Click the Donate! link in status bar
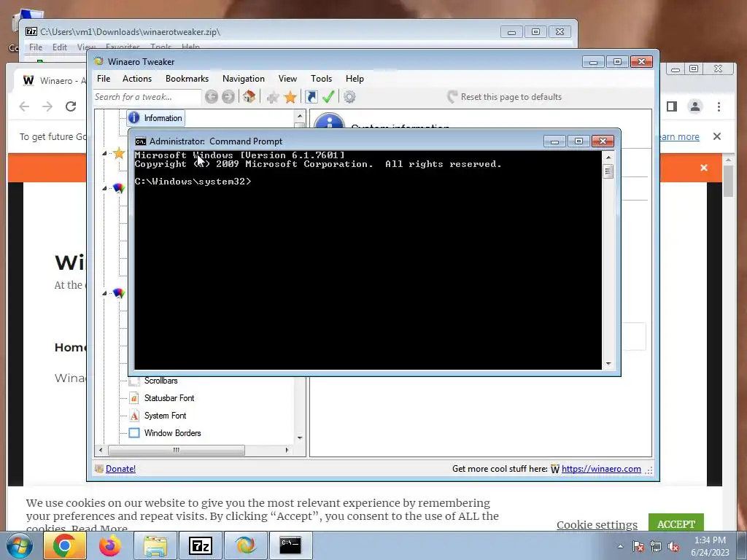The height and width of the screenshot is (560, 747). 120,469
